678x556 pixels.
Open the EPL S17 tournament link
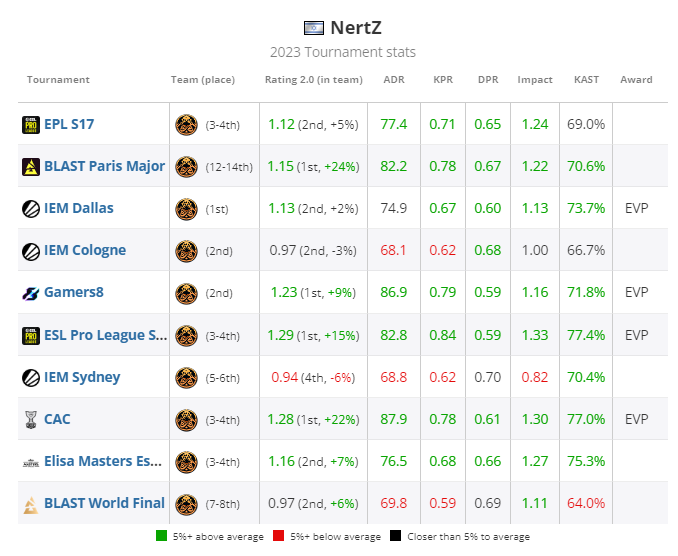tap(69, 125)
